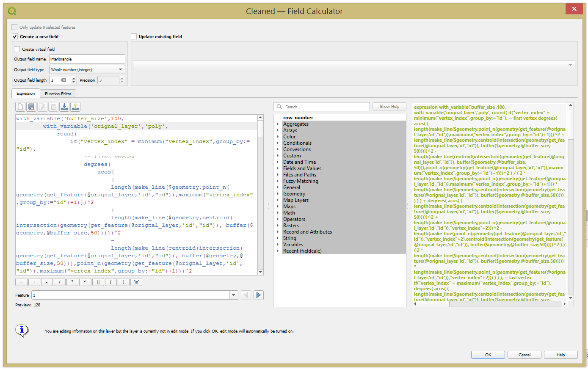
Task: Close the Field Calculator window
Action: coord(574,8)
